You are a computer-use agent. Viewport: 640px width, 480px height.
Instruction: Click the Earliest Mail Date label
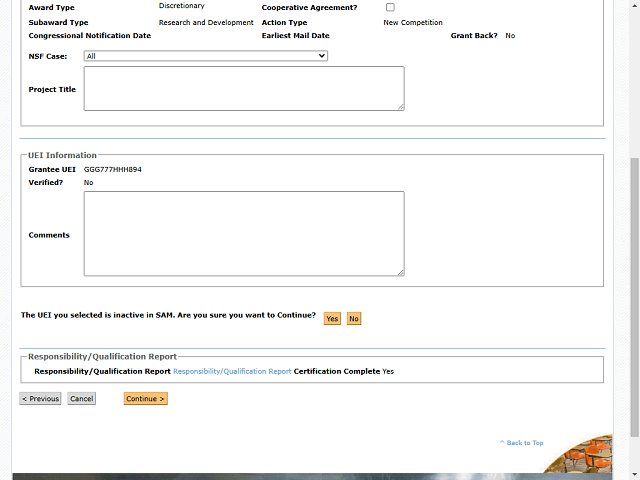(296, 36)
